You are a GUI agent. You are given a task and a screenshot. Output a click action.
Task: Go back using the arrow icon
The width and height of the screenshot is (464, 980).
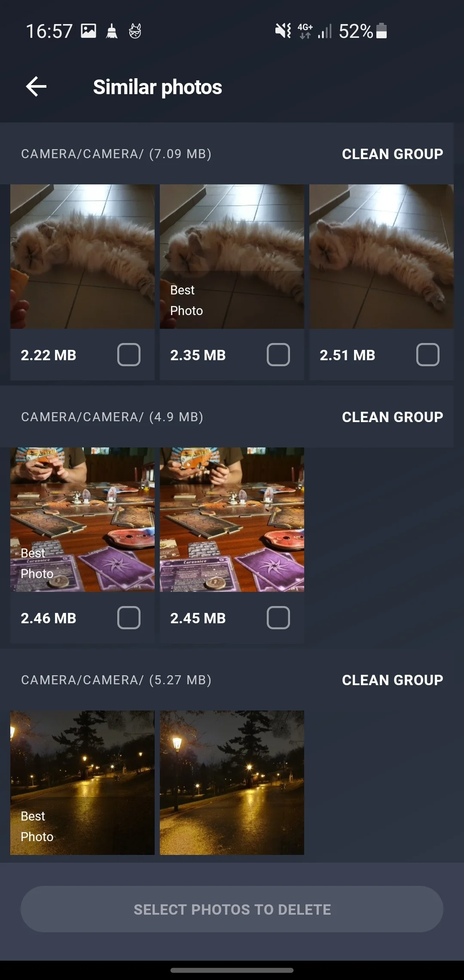[x=36, y=86]
